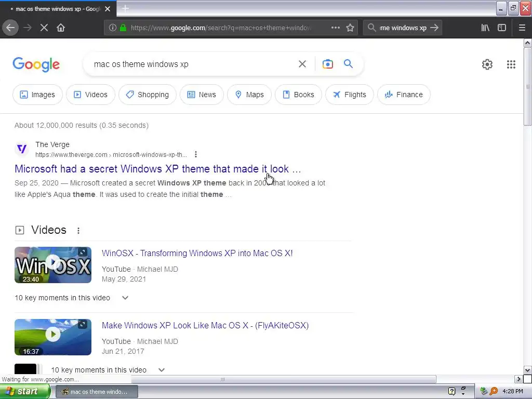The height and width of the screenshot is (399, 532).
Task: Play the FlyAKiteOSX video thumbnail
Action: [x=53, y=337]
